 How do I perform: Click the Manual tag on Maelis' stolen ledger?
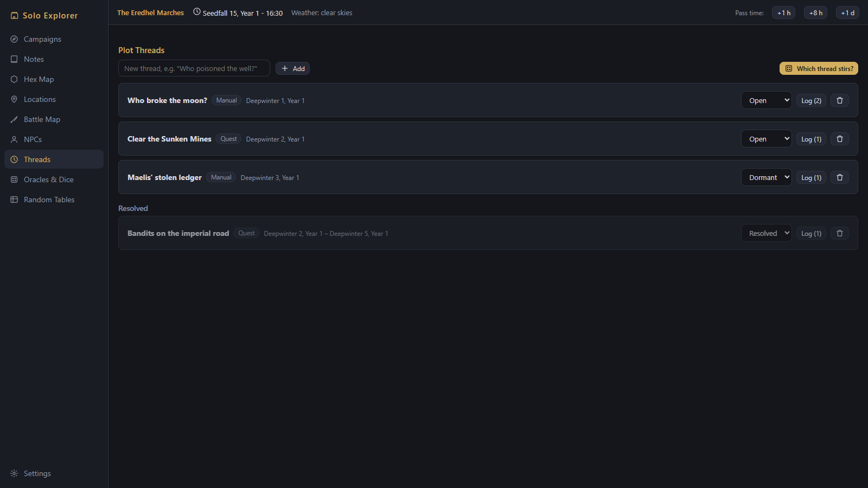[x=221, y=177]
